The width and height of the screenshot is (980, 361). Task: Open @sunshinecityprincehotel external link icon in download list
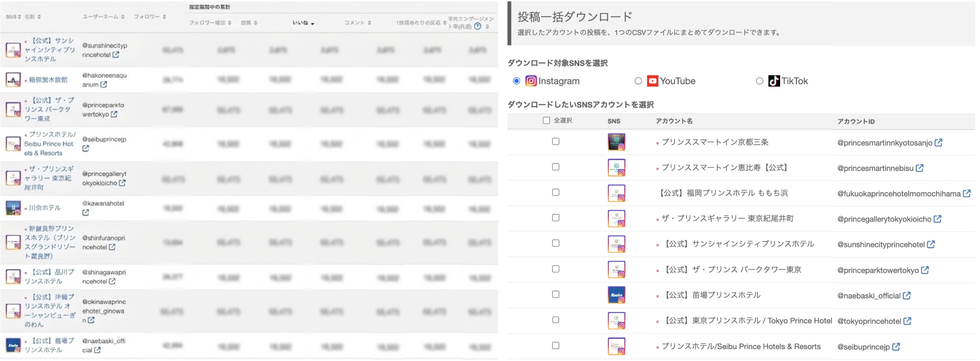click(931, 245)
